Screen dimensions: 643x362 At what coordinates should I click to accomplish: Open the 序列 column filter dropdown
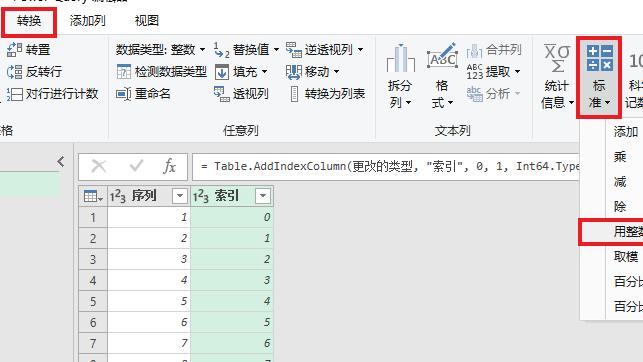(180, 196)
